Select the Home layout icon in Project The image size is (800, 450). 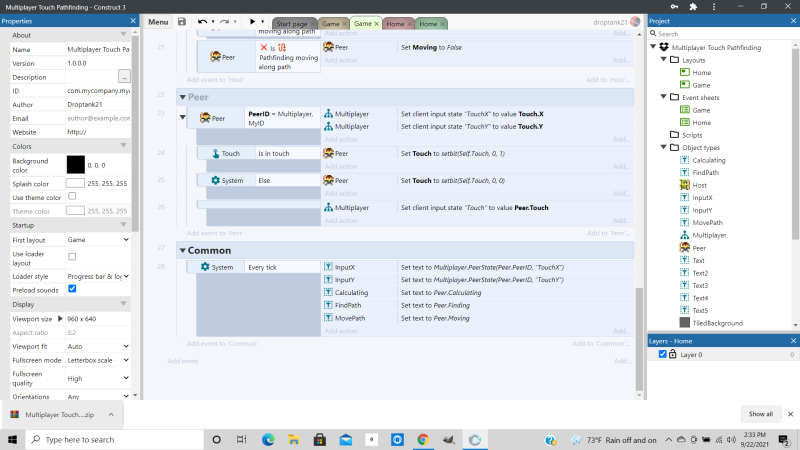point(685,72)
